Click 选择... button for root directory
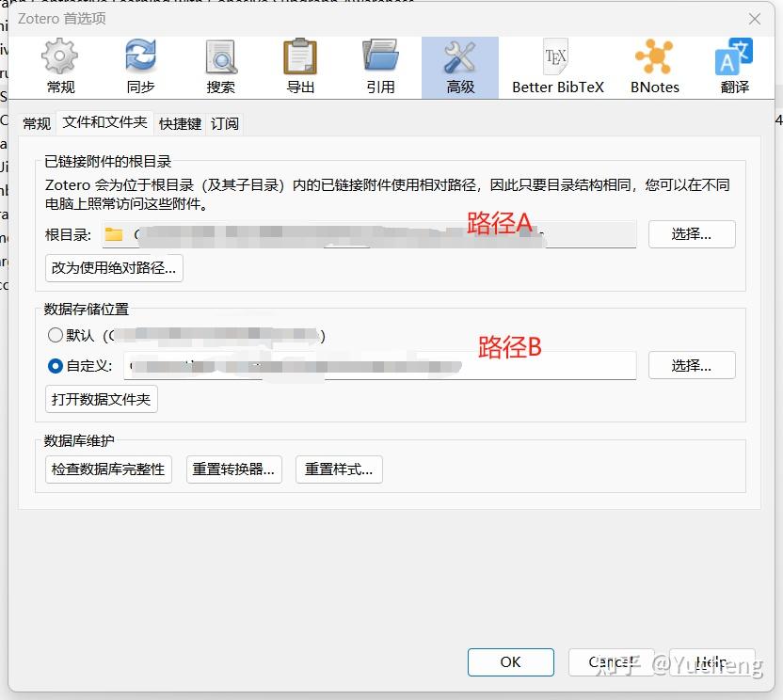783x700 pixels. tap(692, 234)
